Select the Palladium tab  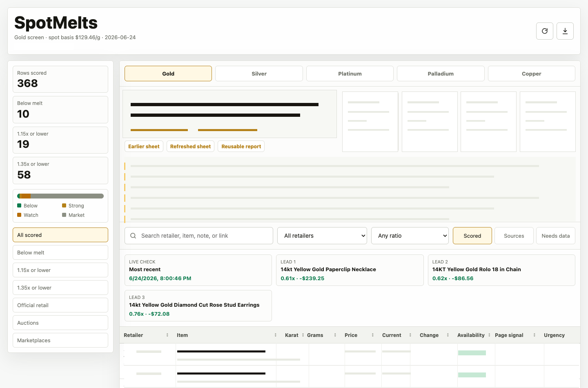click(x=441, y=74)
